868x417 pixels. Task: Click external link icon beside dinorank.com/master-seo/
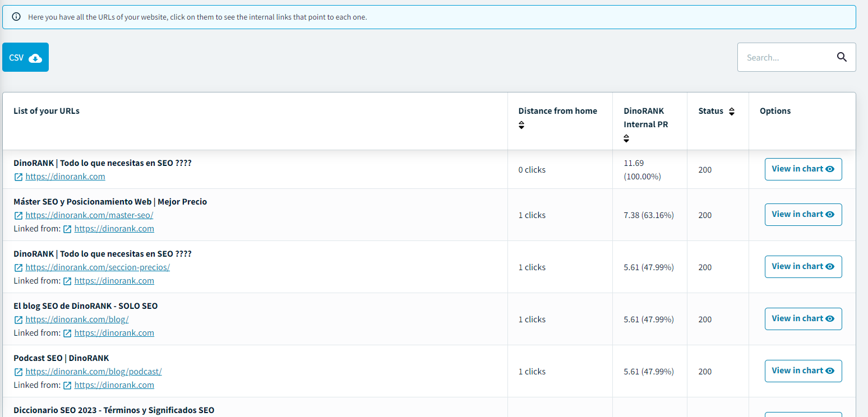(x=19, y=216)
